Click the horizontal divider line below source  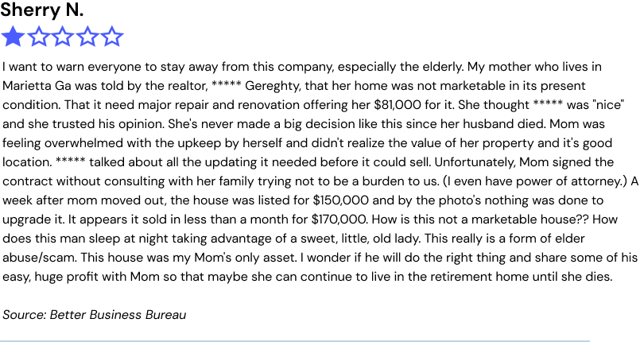click(295, 341)
